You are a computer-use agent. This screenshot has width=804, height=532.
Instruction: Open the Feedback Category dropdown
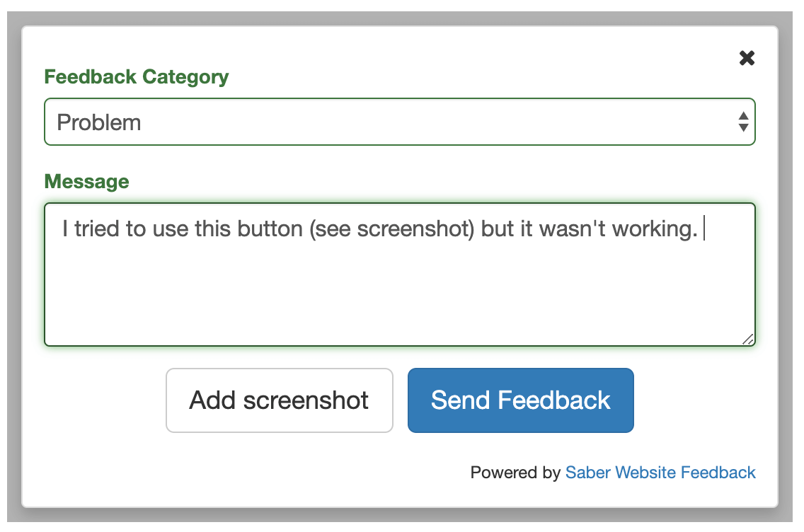point(399,122)
